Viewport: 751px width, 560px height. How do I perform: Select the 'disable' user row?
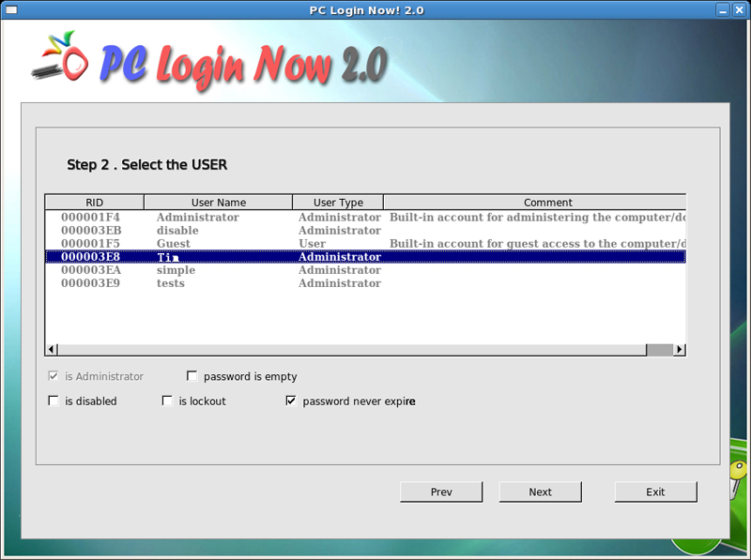click(365, 231)
